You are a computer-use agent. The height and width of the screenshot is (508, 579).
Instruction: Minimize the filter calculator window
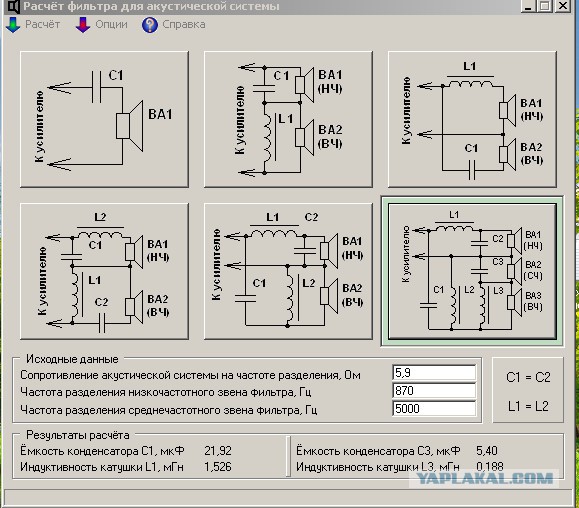[528, 6]
